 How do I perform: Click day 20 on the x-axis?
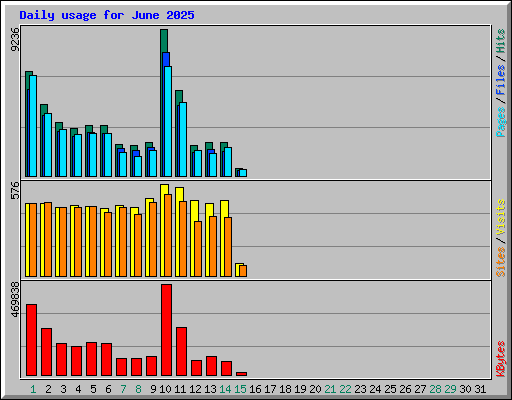point(315,389)
